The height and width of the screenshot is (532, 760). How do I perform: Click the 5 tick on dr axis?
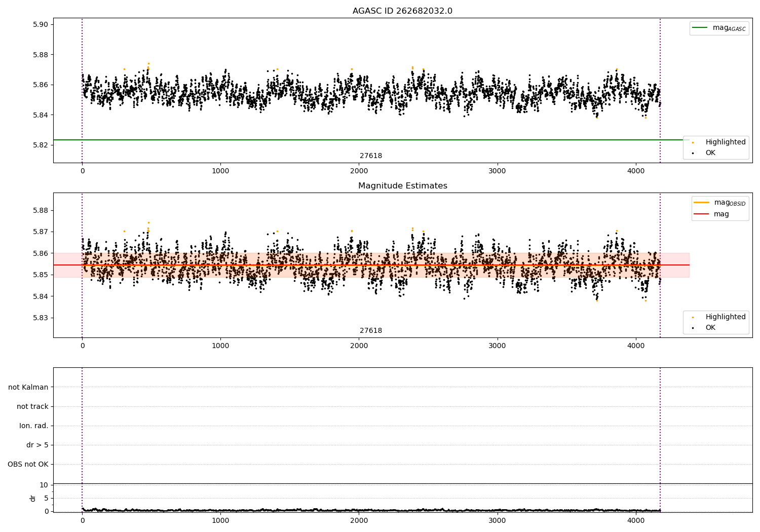(x=46, y=498)
